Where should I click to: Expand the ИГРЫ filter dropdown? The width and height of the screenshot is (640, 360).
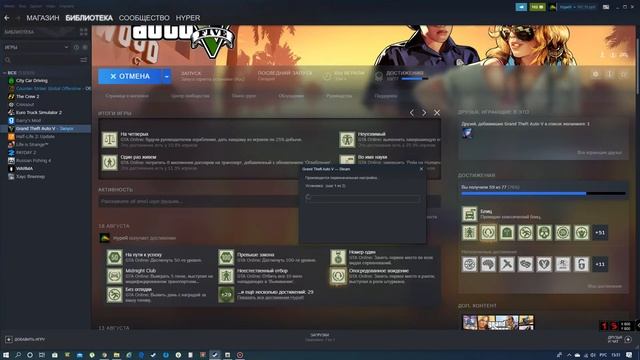66,47
